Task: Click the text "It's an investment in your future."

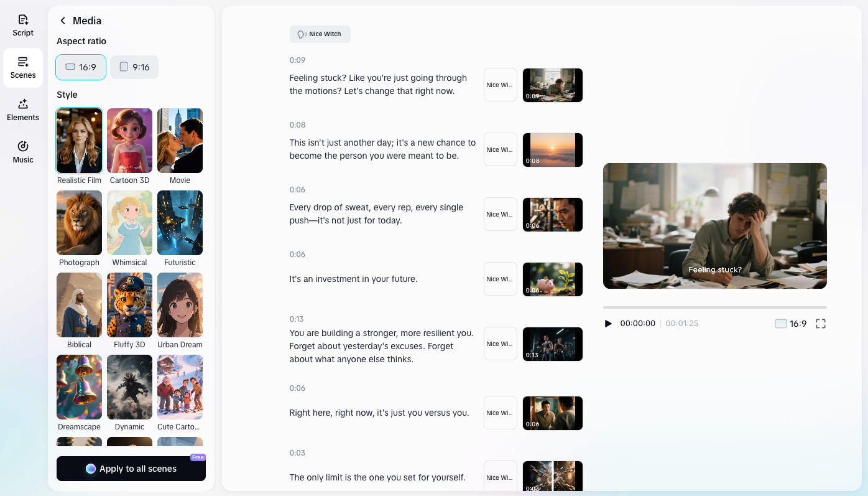Action: click(353, 279)
